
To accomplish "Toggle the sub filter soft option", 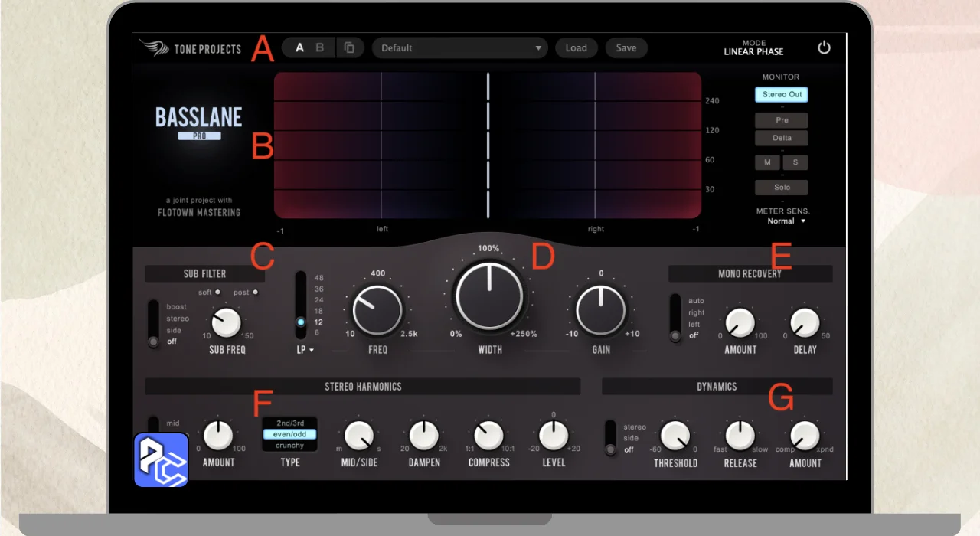I will point(218,293).
